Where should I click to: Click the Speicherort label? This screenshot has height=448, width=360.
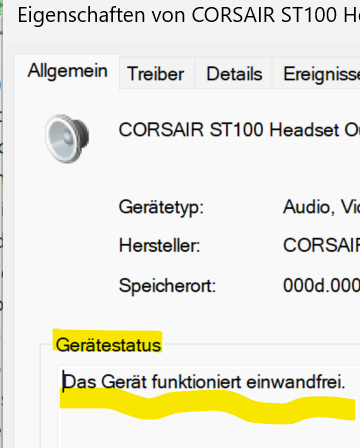(x=167, y=286)
